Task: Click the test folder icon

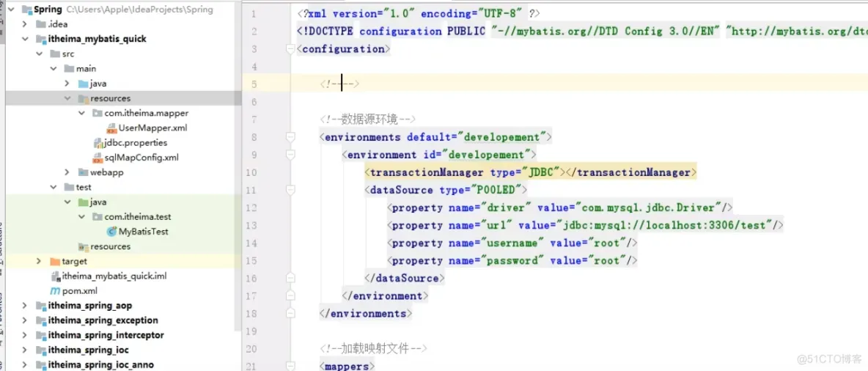Action: click(x=69, y=187)
